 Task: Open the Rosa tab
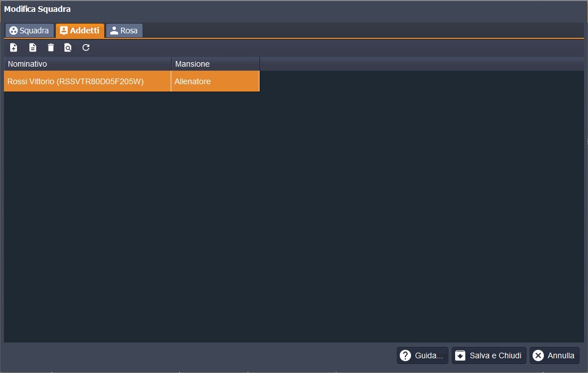pyautogui.click(x=124, y=31)
